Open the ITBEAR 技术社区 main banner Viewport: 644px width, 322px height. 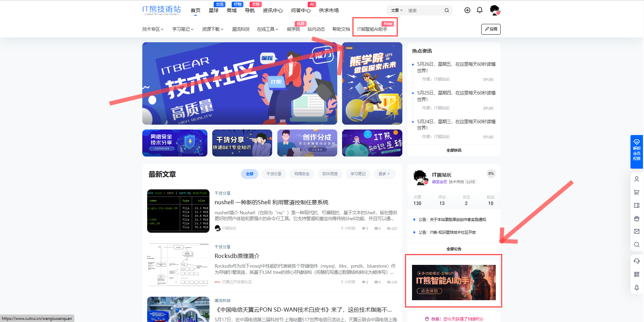[240, 83]
